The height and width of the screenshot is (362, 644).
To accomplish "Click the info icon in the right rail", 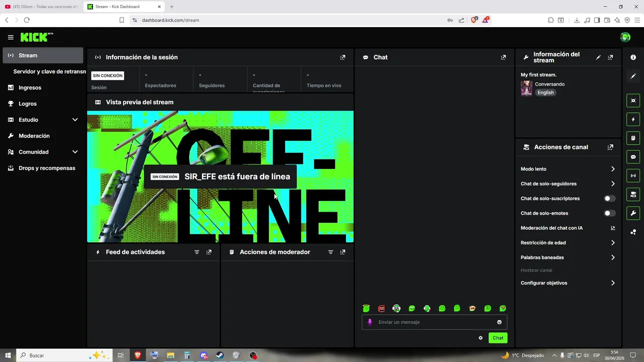I will point(633,57).
